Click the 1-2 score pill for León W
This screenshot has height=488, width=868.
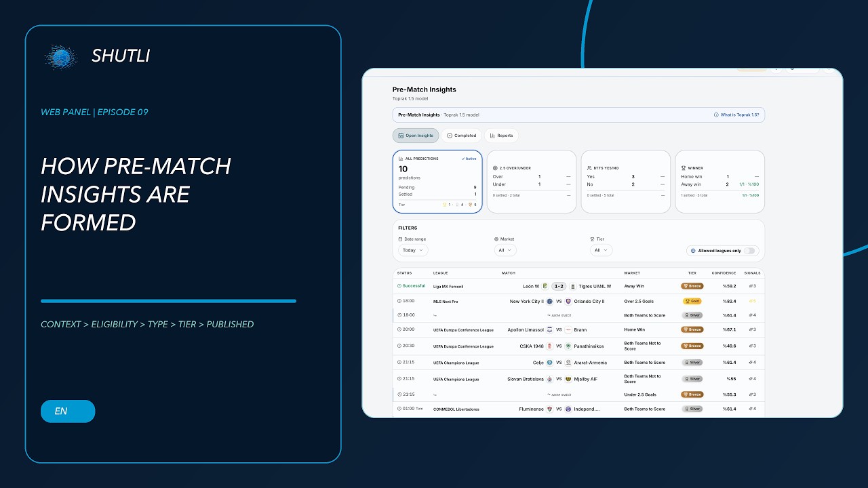pos(559,286)
